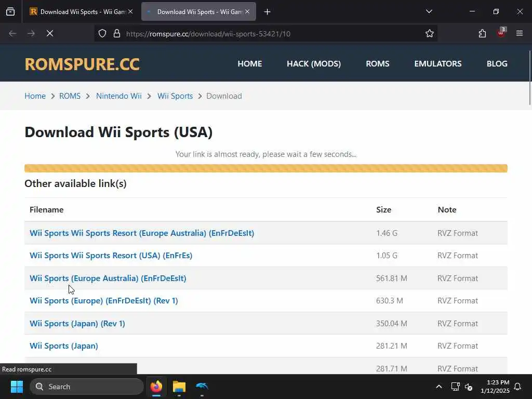Screen dimensions: 532x399
Task: Open notifications bell icon
Action: pyautogui.click(x=518, y=387)
